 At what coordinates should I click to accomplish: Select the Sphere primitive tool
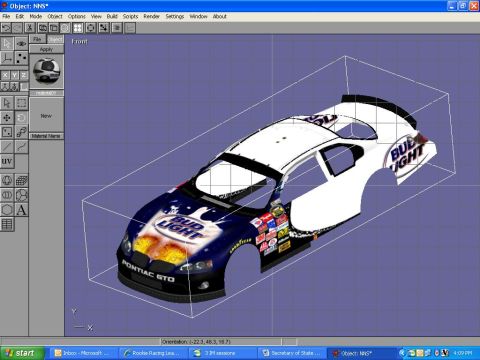(7, 181)
